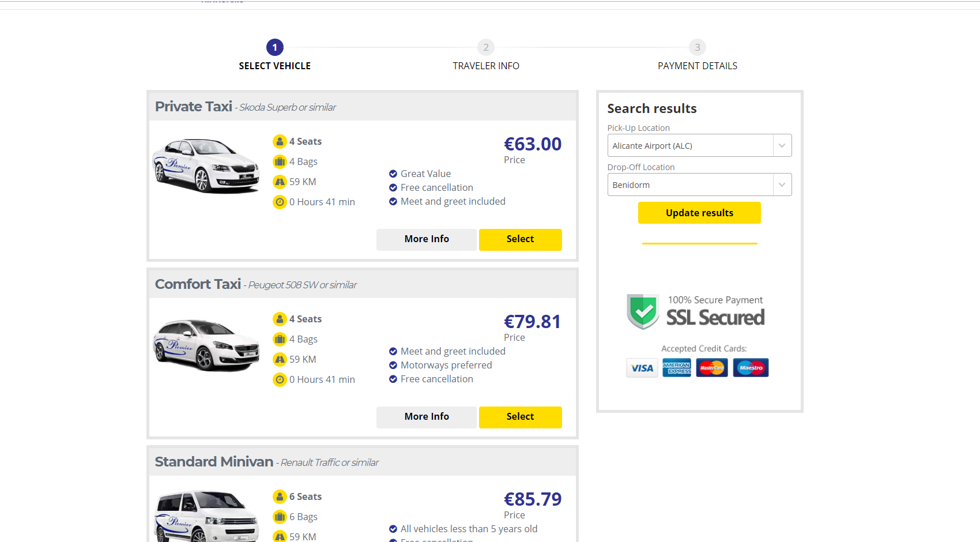Click the Maestro card logo

click(x=751, y=368)
